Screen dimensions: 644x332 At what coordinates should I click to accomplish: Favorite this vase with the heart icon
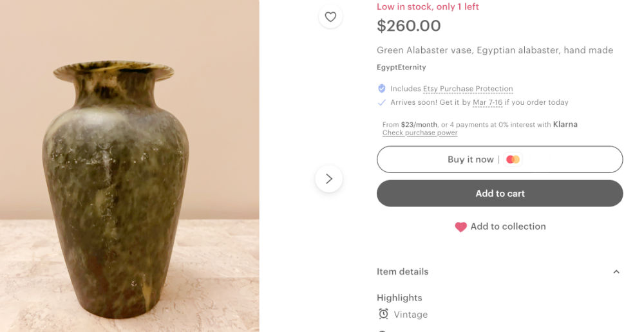pos(330,17)
